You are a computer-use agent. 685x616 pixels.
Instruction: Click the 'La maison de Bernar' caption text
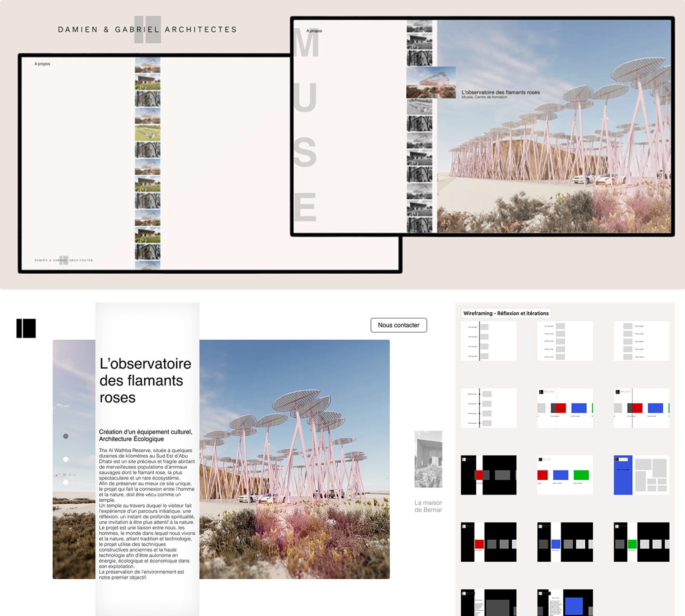pos(428,506)
